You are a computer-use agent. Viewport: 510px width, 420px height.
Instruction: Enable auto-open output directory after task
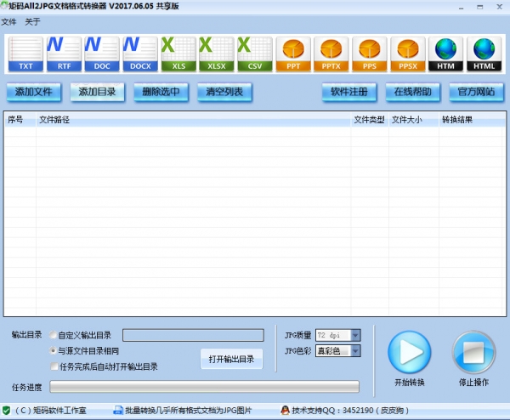(54, 366)
